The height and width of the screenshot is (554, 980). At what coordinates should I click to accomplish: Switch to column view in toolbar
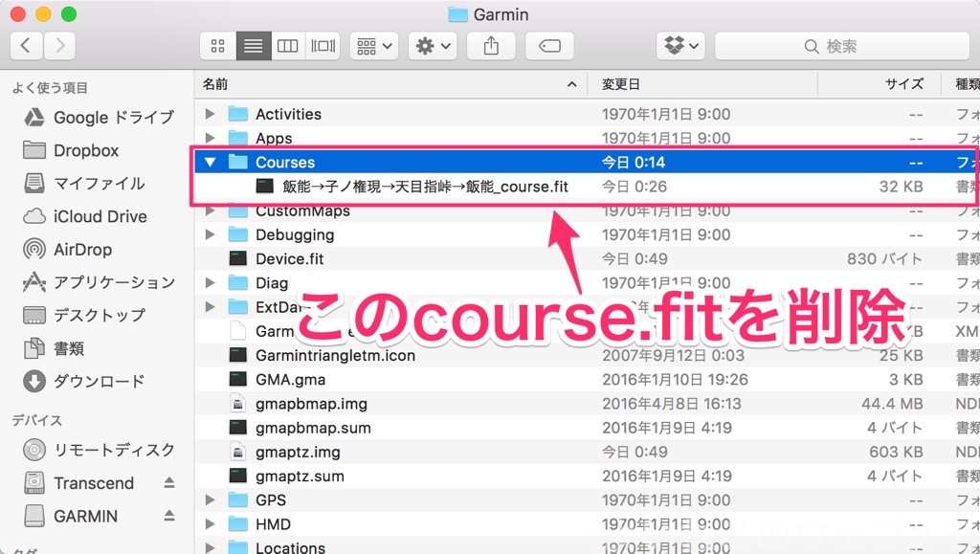tap(287, 45)
